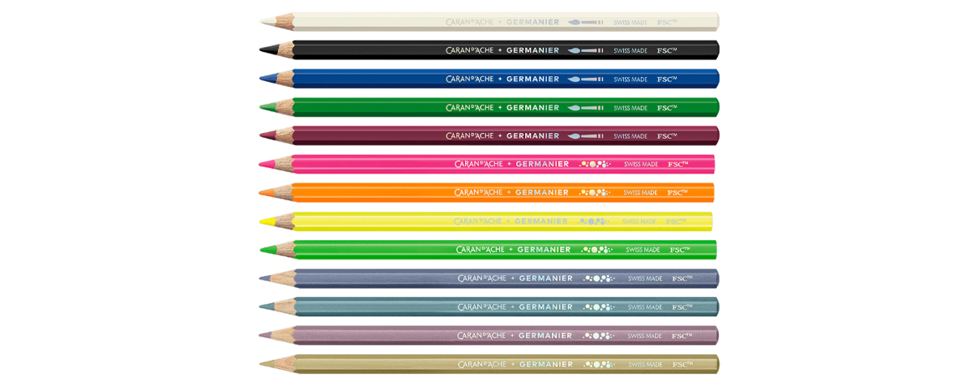The width and height of the screenshot is (980, 385).
Task: Click the brush icon on the blue pencil
Action: (x=585, y=79)
